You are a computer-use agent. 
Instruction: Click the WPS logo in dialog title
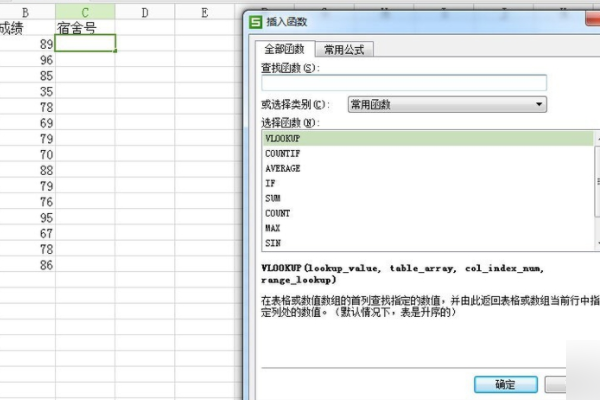(x=255, y=22)
